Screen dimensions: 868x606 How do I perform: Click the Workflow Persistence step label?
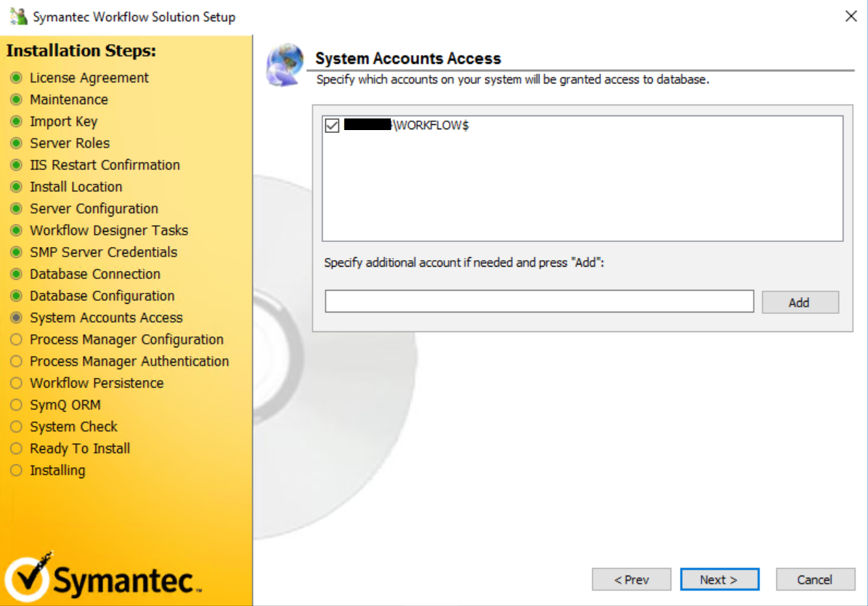97,384
